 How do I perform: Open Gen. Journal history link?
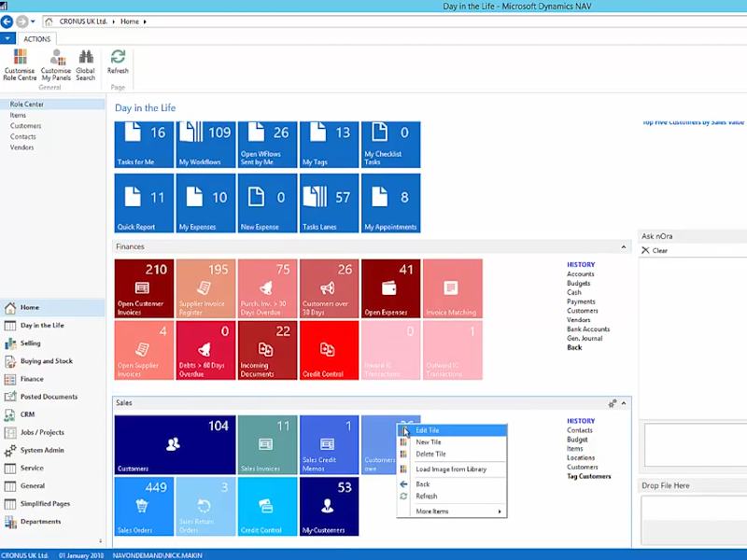click(x=585, y=338)
